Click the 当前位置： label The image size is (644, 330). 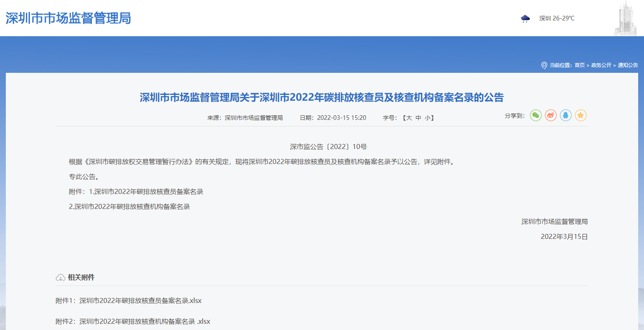pos(561,65)
